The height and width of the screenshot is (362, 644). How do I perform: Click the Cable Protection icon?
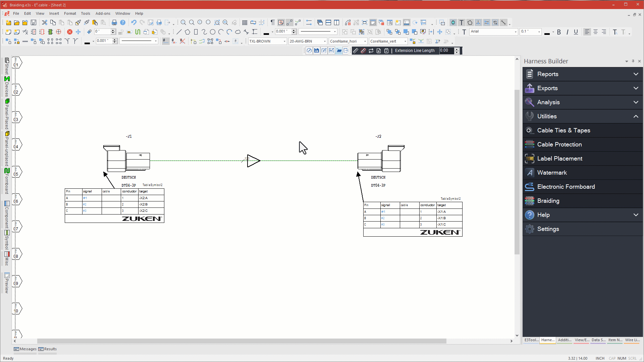(x=529, y=144)
